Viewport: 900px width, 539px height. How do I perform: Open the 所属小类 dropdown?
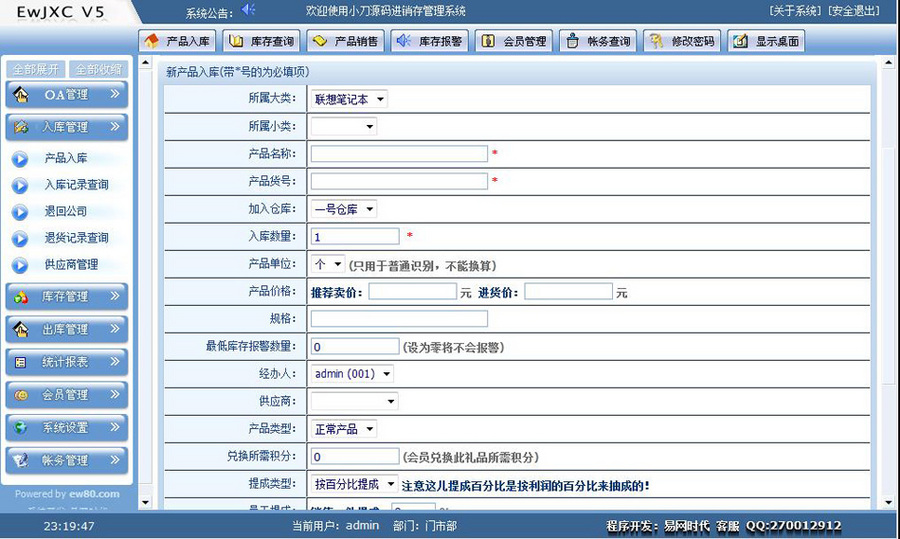(343, 126)
